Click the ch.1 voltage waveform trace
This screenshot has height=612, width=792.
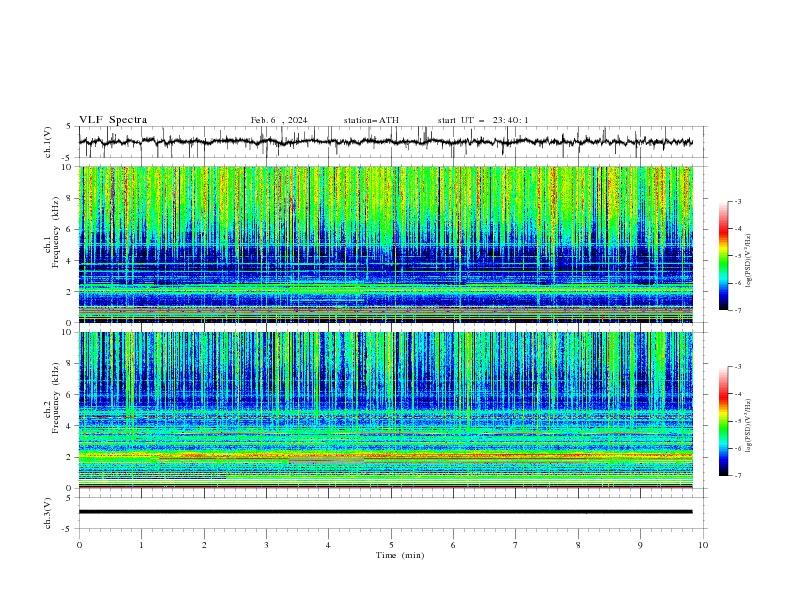385,142
